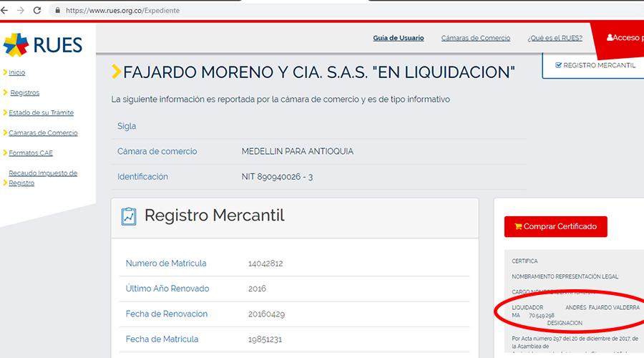Open ¿Qué es el RUES? menu item

(x=555, y=38)
